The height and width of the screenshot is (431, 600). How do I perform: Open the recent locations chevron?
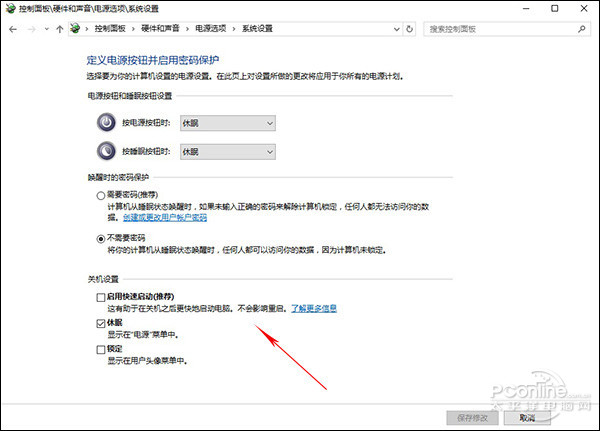[x=47, y=29]
